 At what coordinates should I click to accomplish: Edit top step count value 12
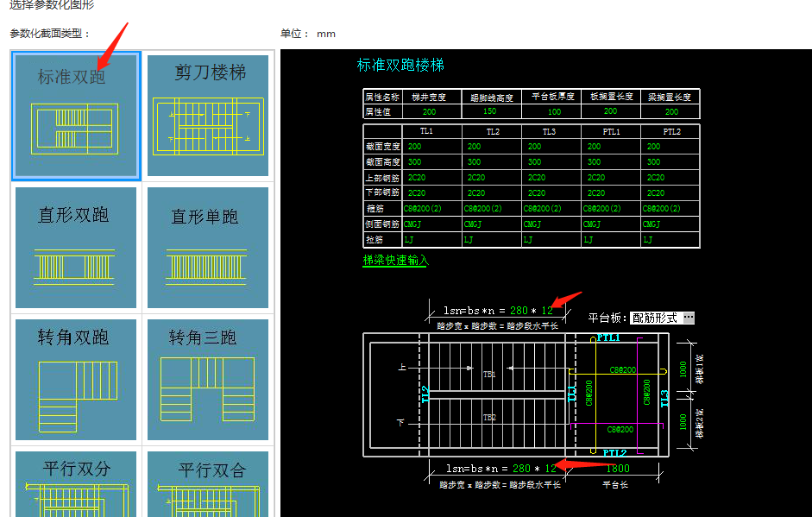click(x=547, y=311)
